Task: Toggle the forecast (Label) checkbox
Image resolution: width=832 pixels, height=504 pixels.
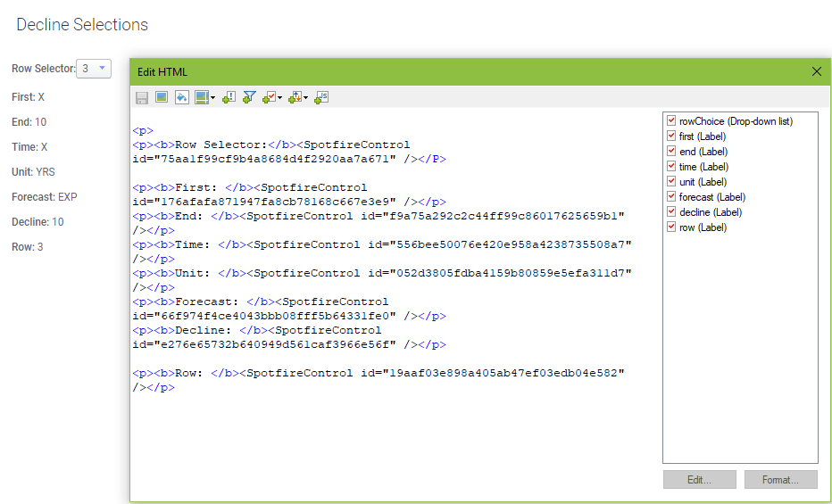Action: tap(671, 196)
